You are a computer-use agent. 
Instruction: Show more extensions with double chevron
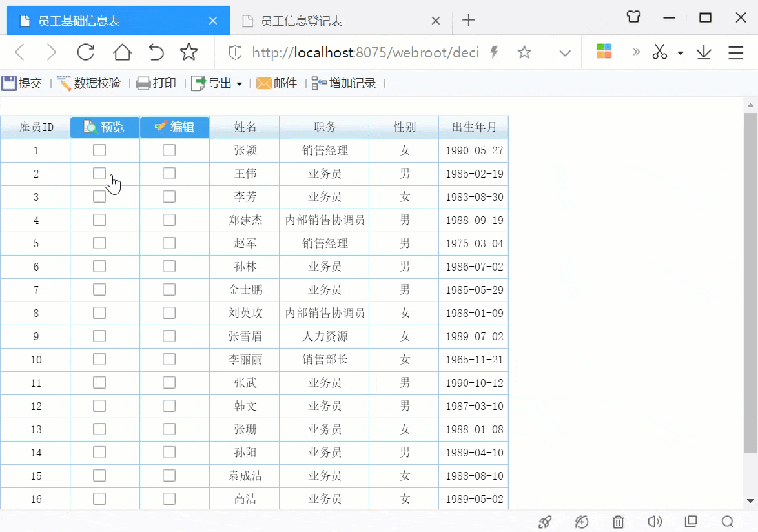[636, 52]
